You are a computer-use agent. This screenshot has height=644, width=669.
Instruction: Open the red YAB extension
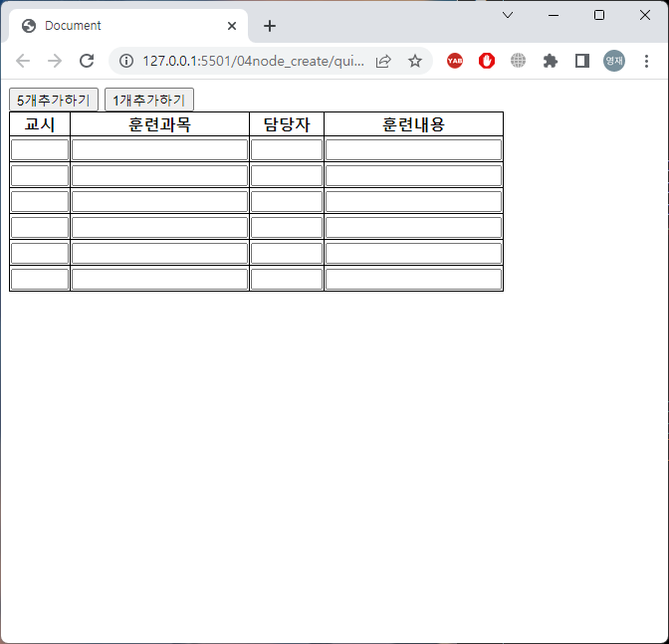(455, 61)
